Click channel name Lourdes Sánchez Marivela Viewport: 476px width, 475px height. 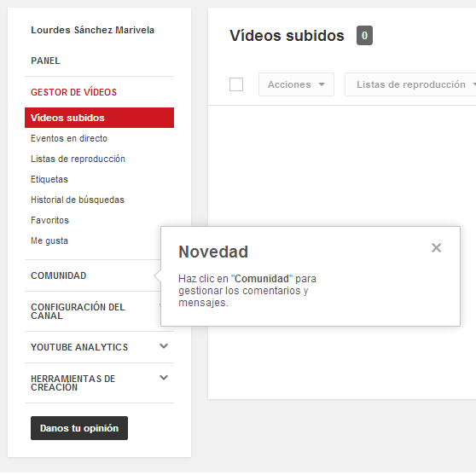click(93, 30)
